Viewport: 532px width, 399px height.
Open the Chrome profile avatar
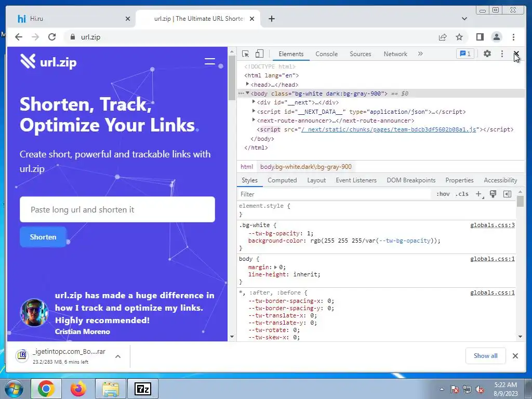[x=496, y=37]
